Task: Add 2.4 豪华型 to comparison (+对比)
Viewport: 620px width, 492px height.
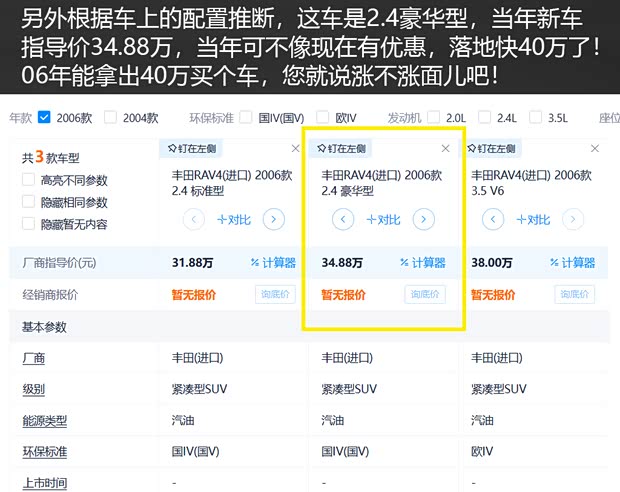Action: click(x=383, y=220)
